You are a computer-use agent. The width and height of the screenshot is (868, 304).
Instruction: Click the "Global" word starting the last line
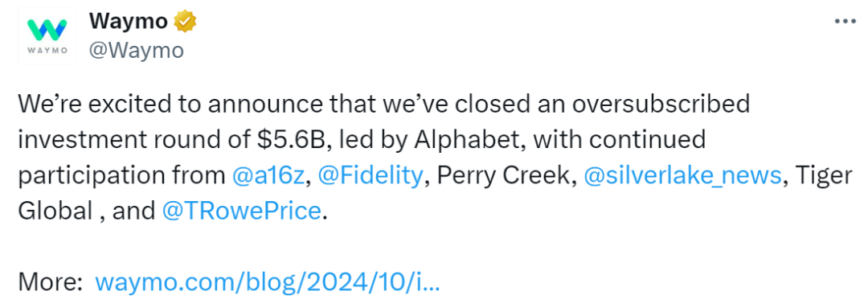[55, 211]
